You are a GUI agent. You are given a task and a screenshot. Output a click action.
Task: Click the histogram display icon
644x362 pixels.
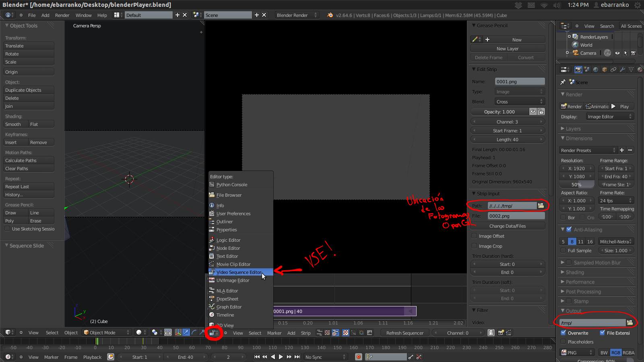369,333
